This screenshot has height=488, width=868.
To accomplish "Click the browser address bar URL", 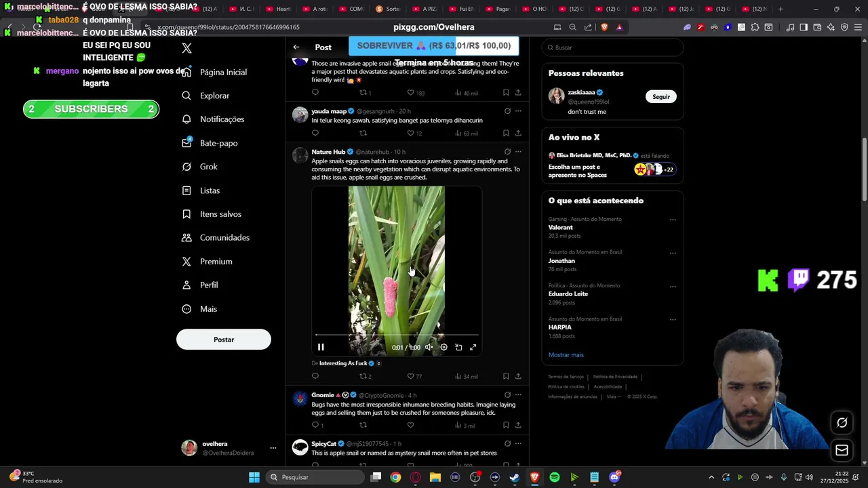I will pos(228,27).
